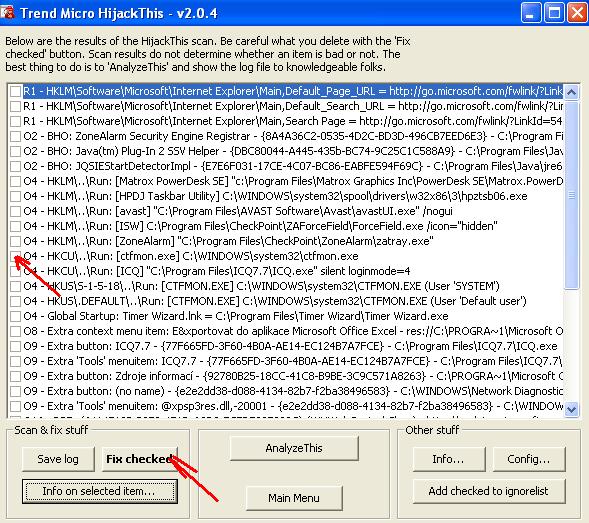Select the CTFMON.EXE (User 'SYSTEM') row
Screen dimensions: 589x523
pyautogui.click(x=261, y=286)
